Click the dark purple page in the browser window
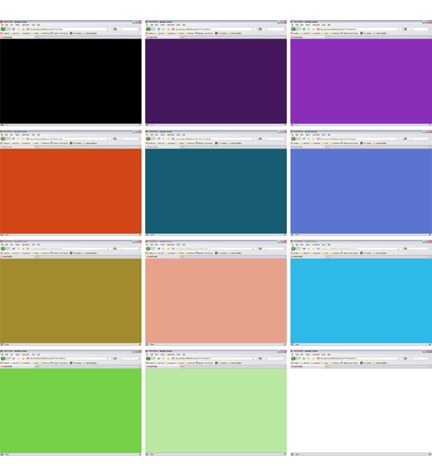Screen dimensions: 432x476 216,81
